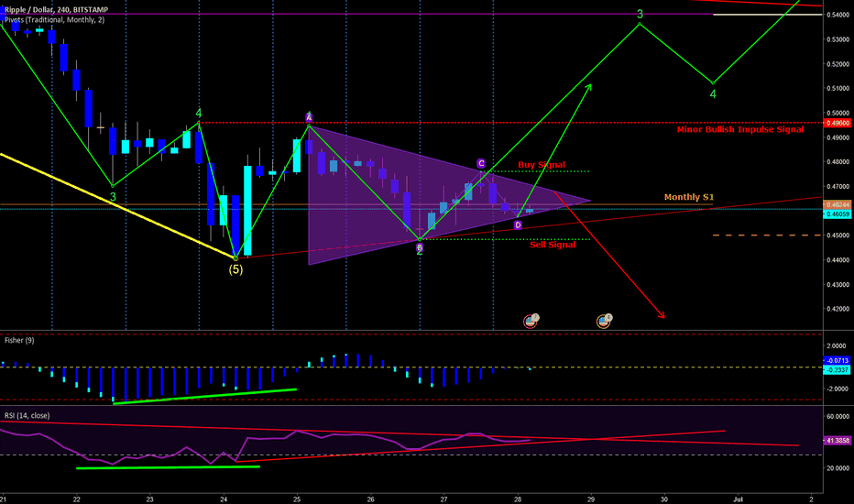Image resolution: width=854 pixels, height=504 pixels.
Task: Click the Pivots (Traditional, Monthly, 2) indicator label
Action: tap(54, 19)
